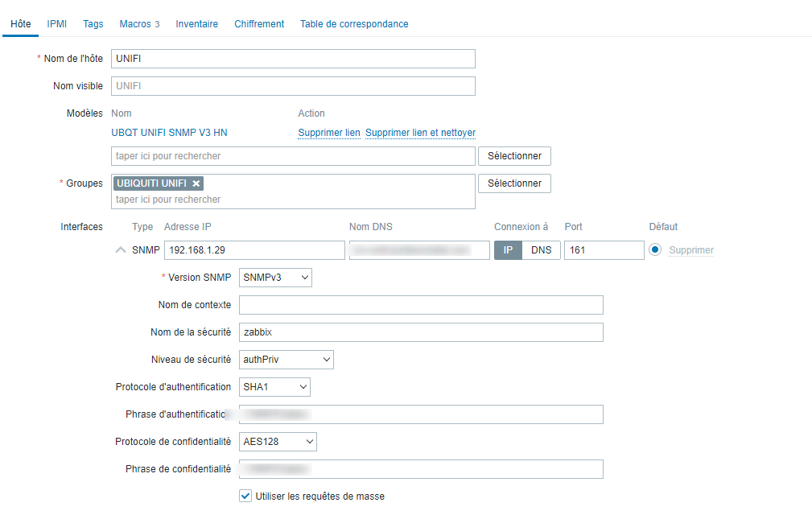This screenshot has width=812, height=515.
Task: Remove the UBIQUITI UNIFI group tag
Action: point(196,183)
